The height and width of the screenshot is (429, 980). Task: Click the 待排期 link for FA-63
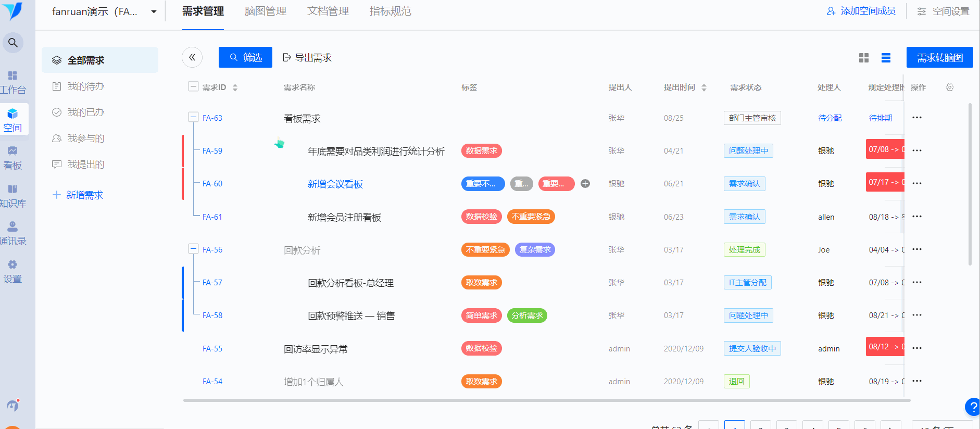[x=881, y=118]
